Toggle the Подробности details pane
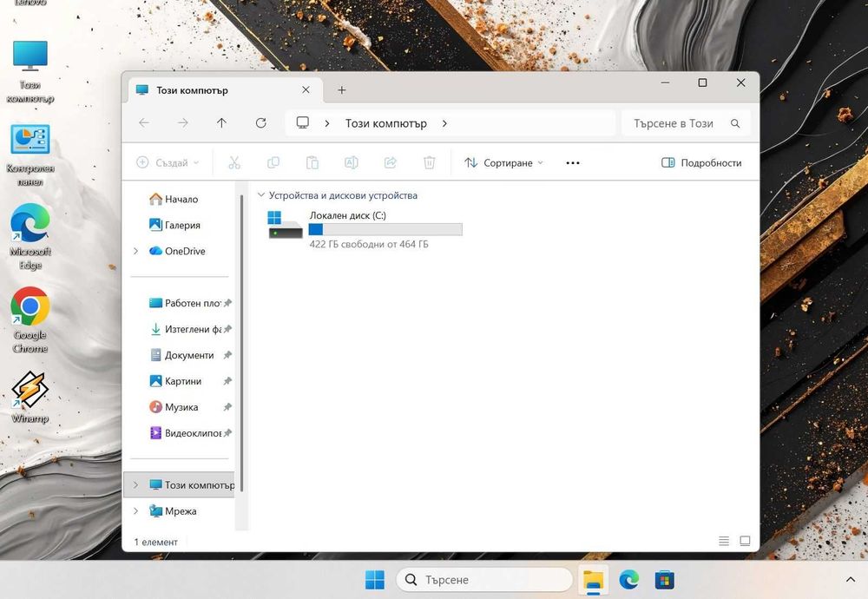 click(x=701, y=162)
